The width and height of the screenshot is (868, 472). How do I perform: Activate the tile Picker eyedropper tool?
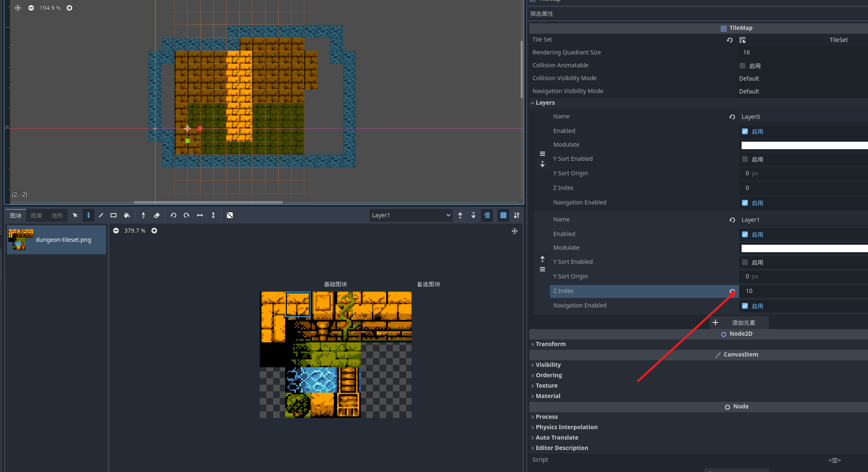[x=143, y=215]
